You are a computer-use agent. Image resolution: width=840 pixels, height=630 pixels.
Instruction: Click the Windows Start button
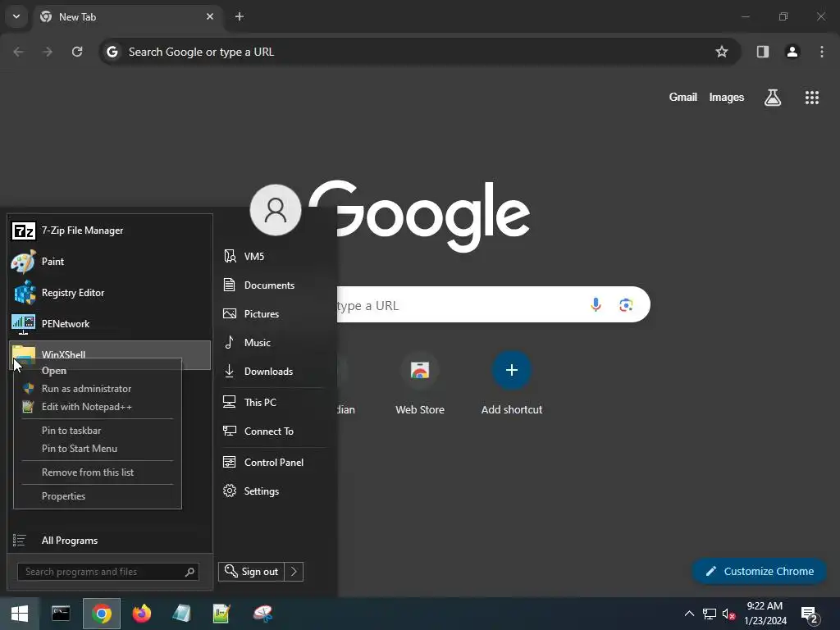tap(20, 614)
